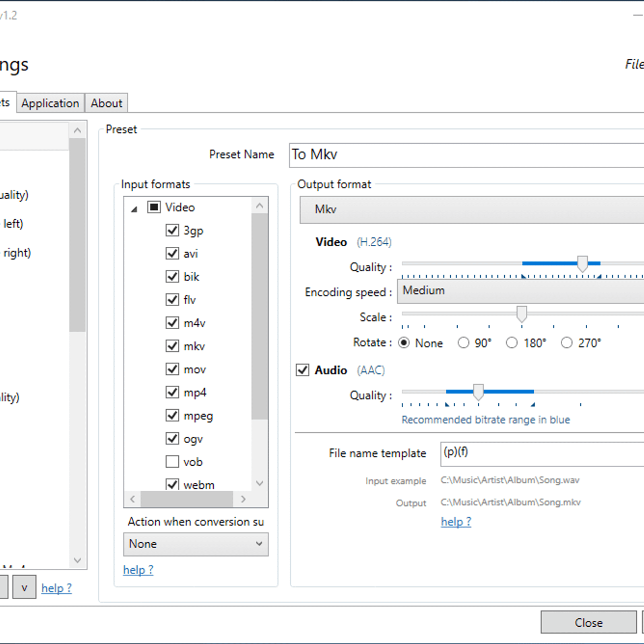Open the Mkv output format dropdown
This screenshot has width=644, height=644.
[x=472, y=210]
